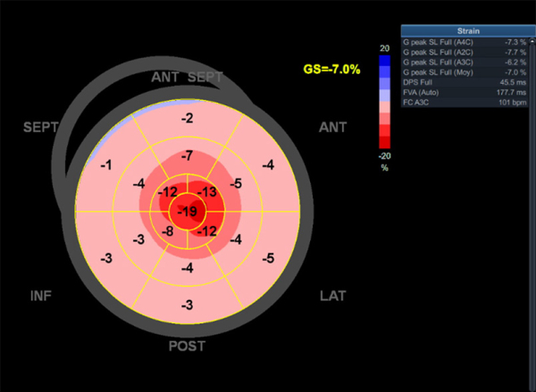This screenshot has width=536, height=392.
Task: Select the basal ANT SEPT segment showing -2
Action: point(187,119)
